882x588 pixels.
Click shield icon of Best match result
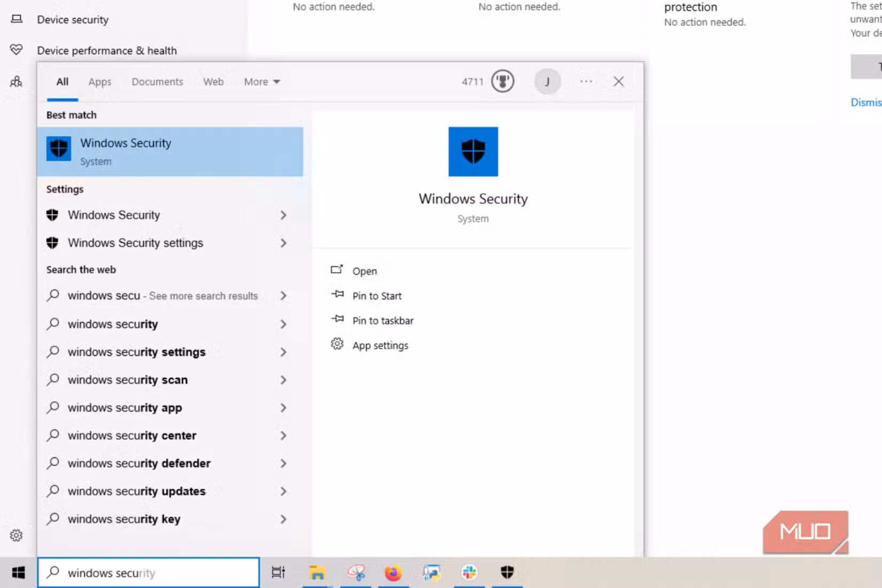tap(59, 149)
